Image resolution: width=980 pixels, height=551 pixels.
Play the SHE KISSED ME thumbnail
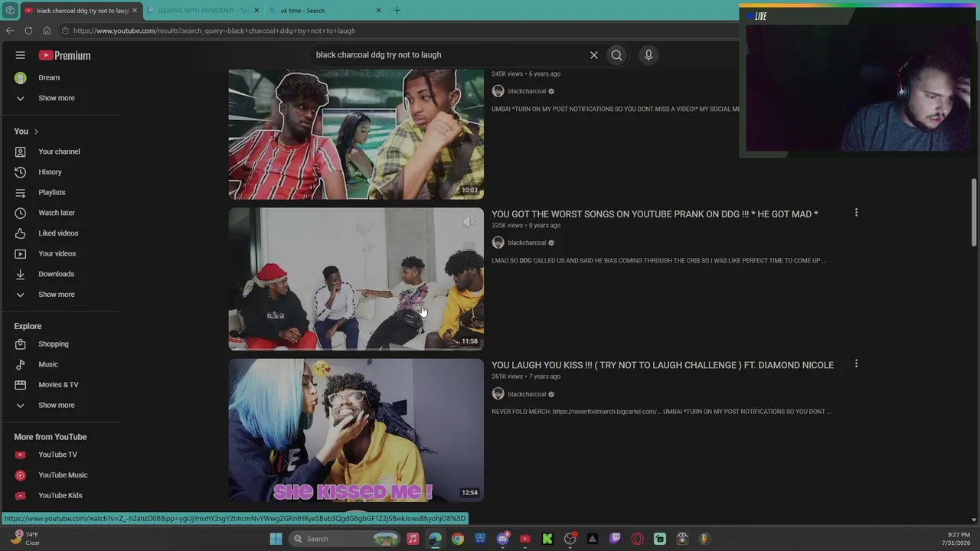(x=356, y=430)
